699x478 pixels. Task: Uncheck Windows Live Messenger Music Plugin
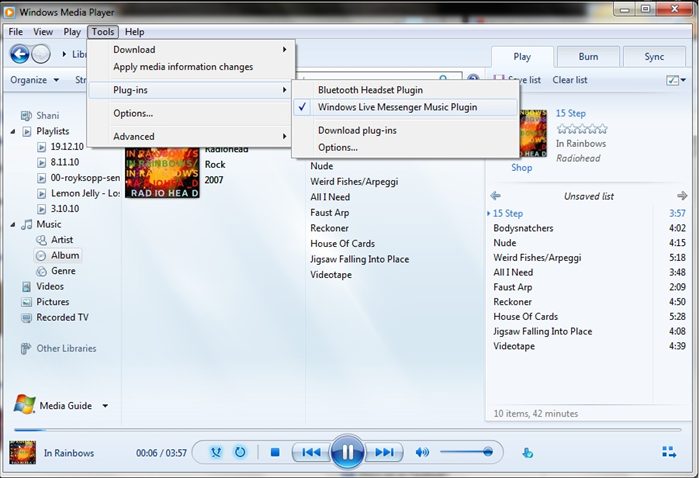click(406, 107)
